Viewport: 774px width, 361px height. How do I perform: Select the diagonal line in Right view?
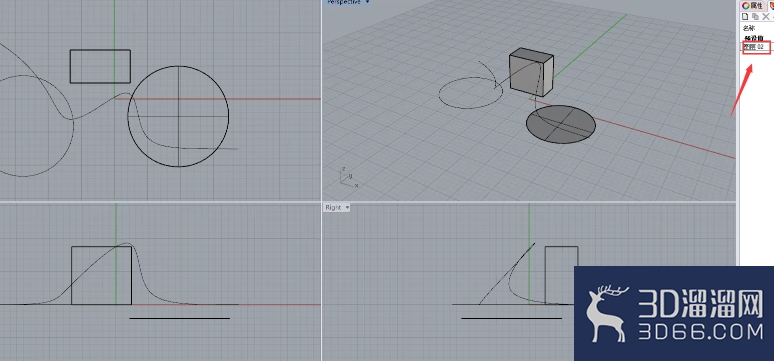click(x=507, y=274)
